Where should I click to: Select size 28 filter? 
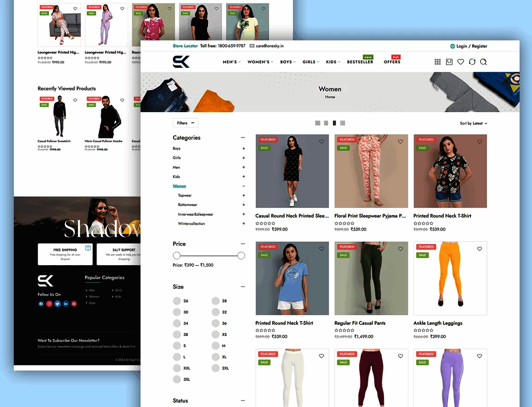click(215, 301)
